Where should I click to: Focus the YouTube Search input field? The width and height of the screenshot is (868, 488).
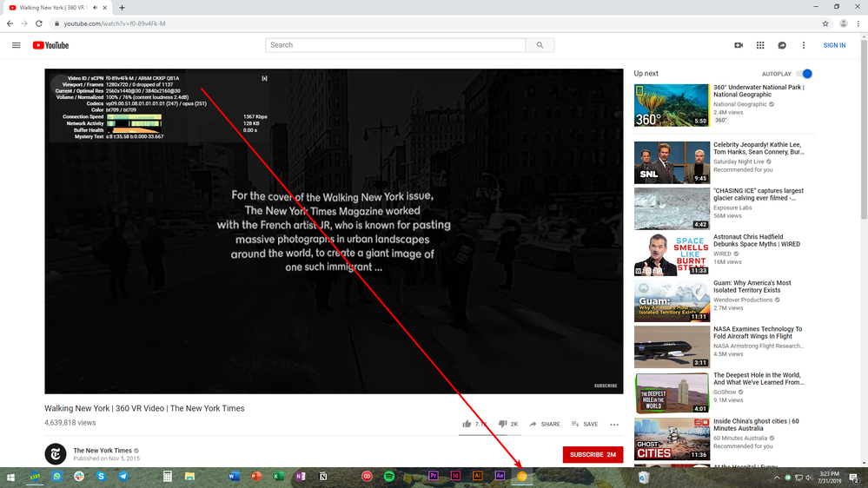(395, 45)
